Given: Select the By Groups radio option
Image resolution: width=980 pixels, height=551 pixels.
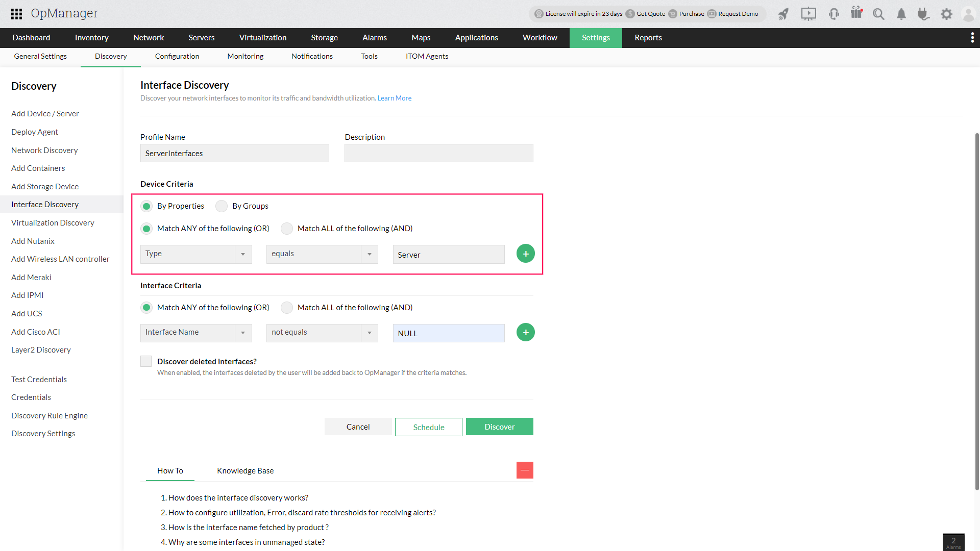Looking at the screenshot, I should [222, 206].
